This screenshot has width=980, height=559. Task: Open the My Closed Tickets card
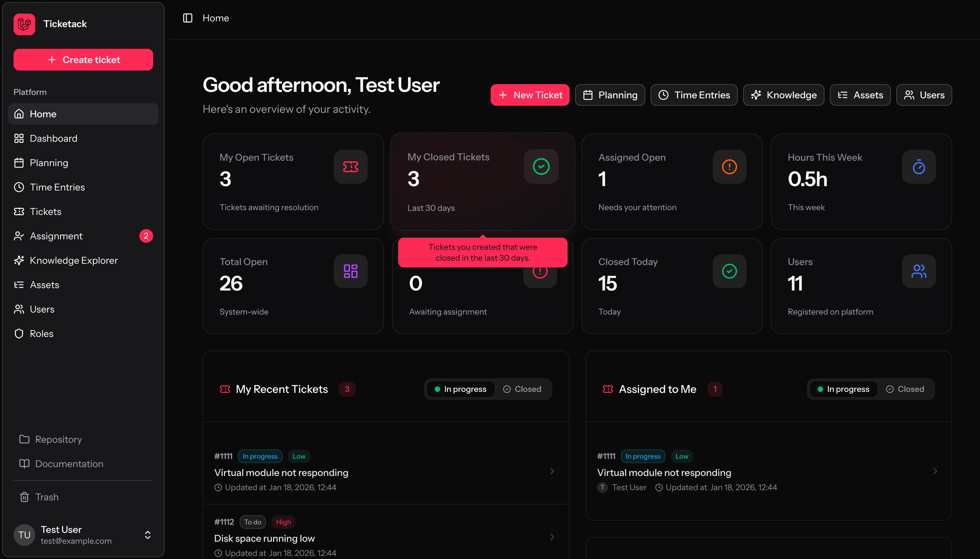[482, 181]
